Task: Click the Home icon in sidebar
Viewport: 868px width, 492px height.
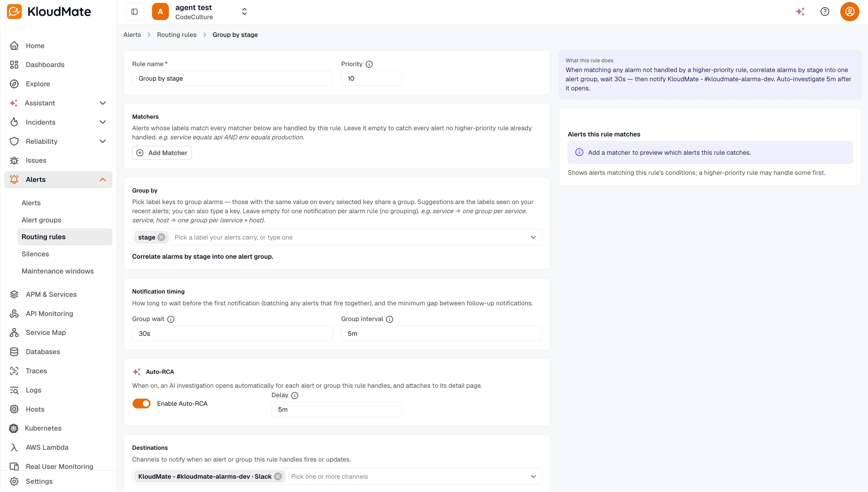Action: click(14, 45)
